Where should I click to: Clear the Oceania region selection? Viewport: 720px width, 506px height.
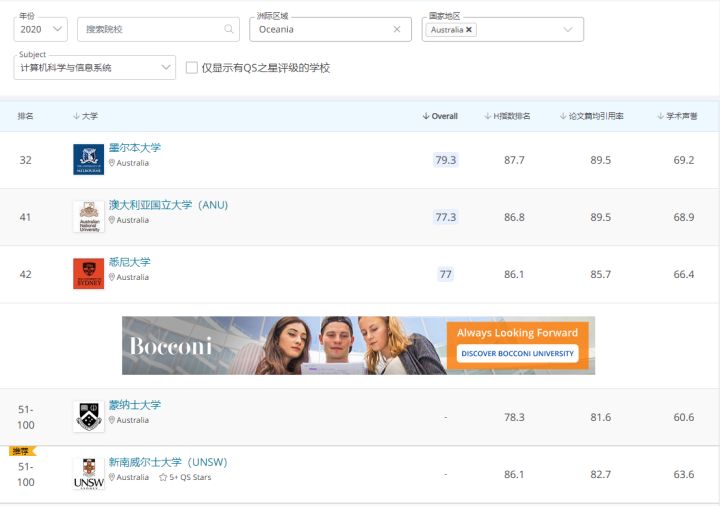(x=397, y=29)
